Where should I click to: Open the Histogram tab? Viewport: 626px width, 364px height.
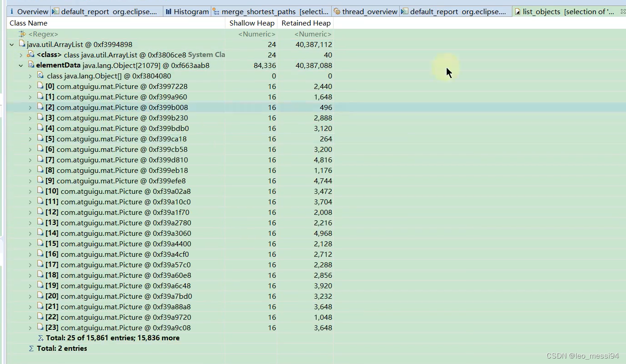(187, 11)
